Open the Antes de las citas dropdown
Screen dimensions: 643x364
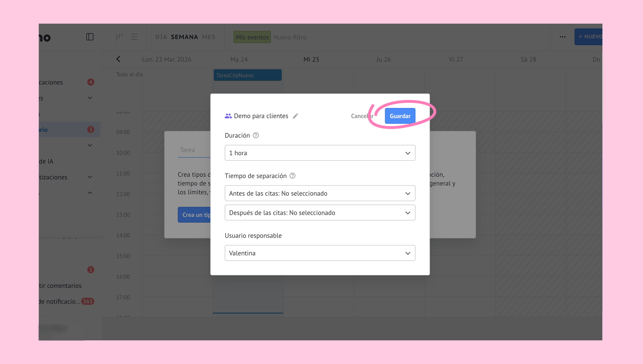320,193
